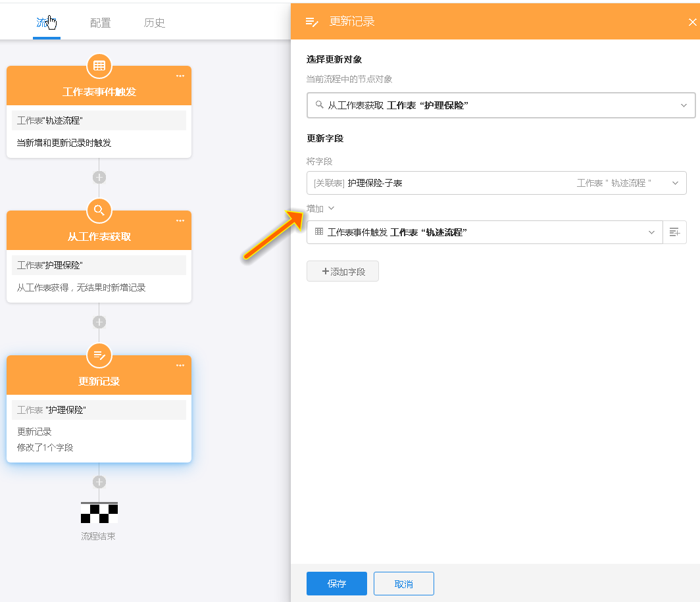Add a node after the 从工作表获取 node

tap(99, 322)
